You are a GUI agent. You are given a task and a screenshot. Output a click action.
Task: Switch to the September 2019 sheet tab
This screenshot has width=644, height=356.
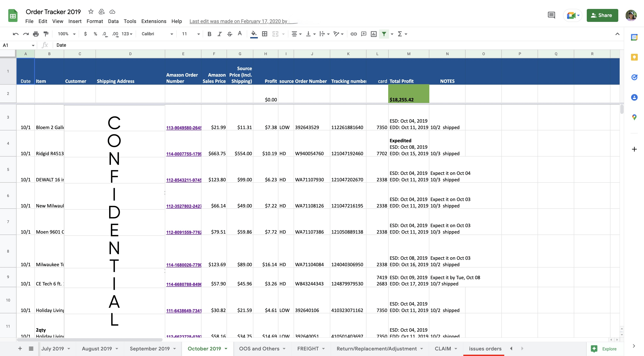point(150,348)
